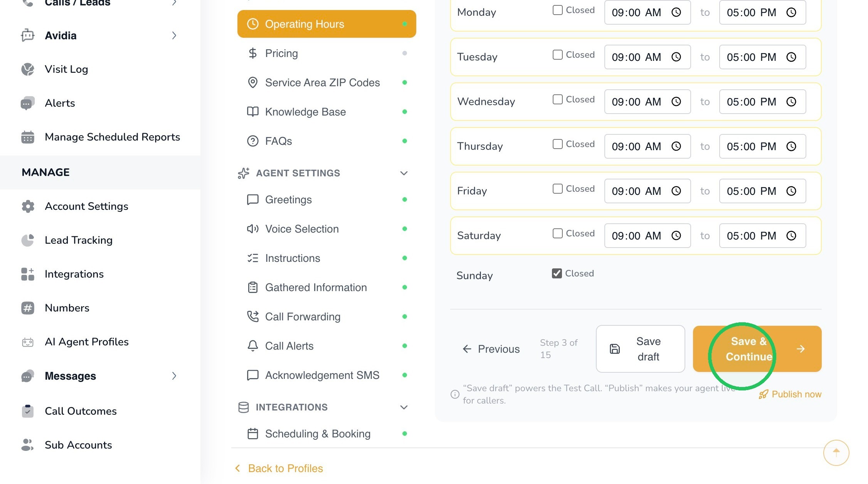Expand the Calls / Leads arrow

pyautogui.click(x=174, y=3)
